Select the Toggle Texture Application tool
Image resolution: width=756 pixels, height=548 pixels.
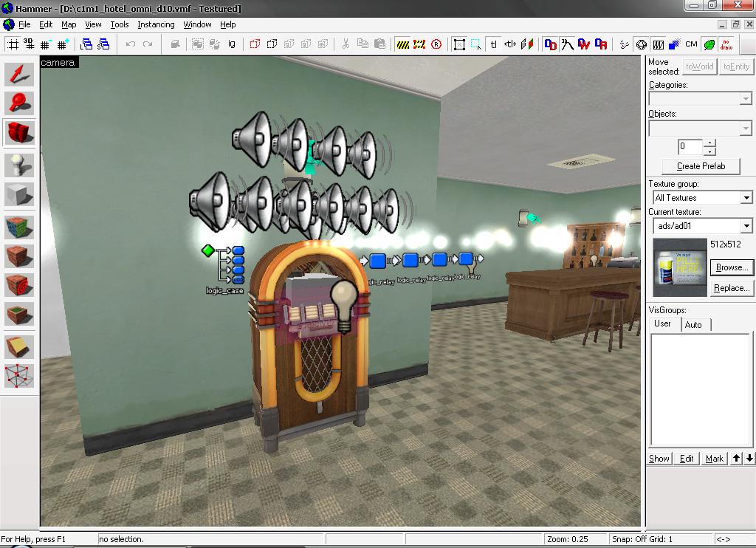19,227
